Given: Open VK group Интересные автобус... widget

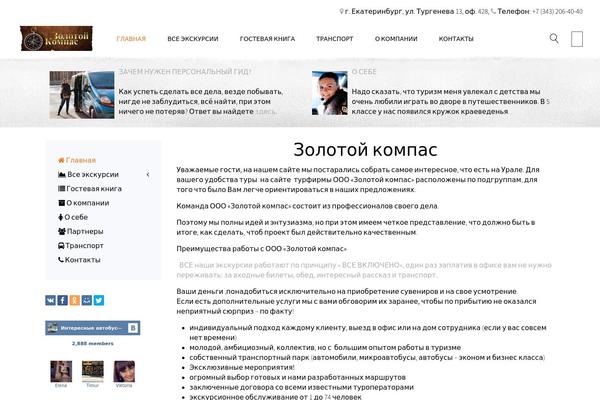Looking at the screenshot, I should (x=93, y=328).
